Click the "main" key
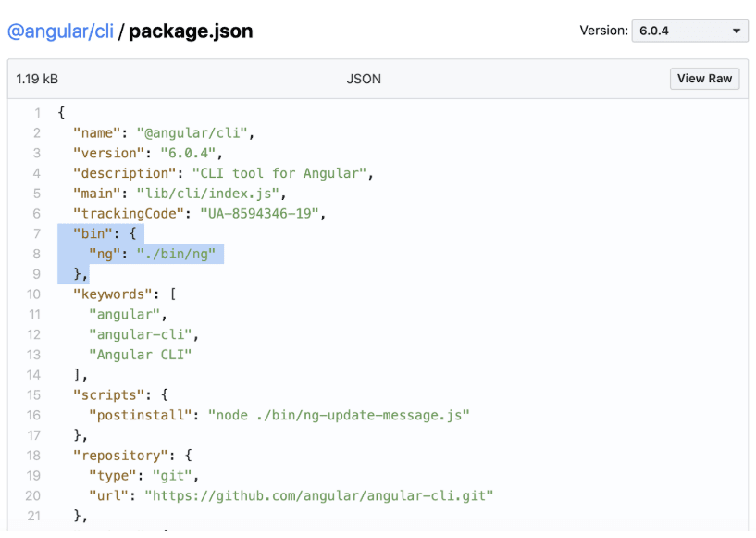This screenshot has height=538, width=756. (x=96, y=194)
